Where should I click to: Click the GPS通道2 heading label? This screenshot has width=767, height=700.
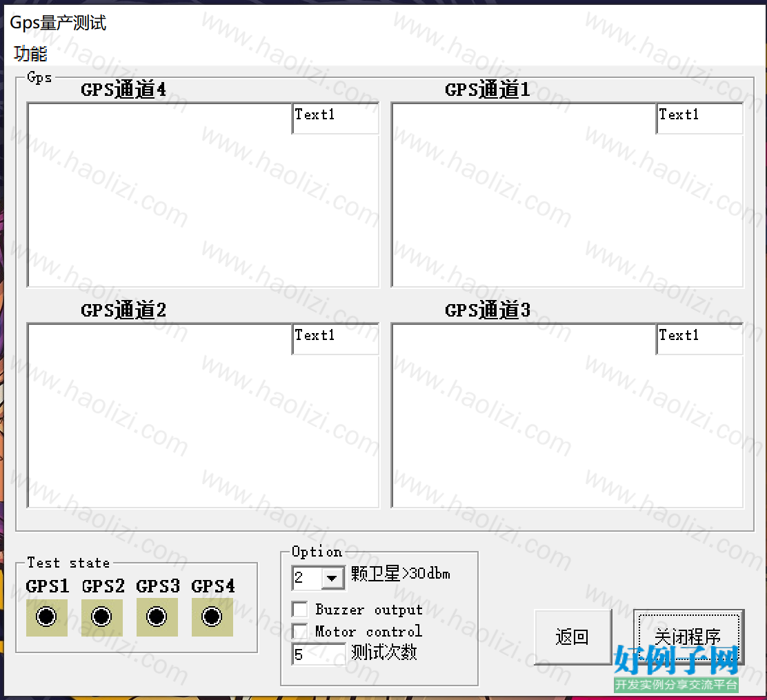pyautogui.click(x=123, y=310)
